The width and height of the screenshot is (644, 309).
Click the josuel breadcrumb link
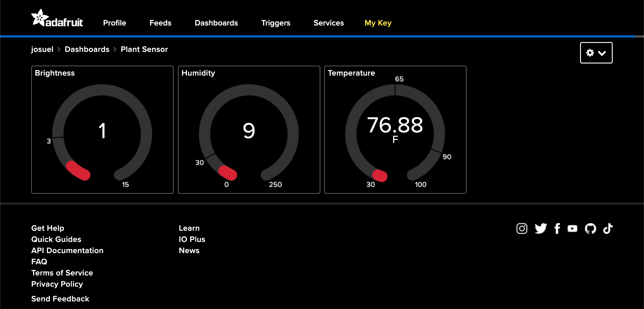42,49
